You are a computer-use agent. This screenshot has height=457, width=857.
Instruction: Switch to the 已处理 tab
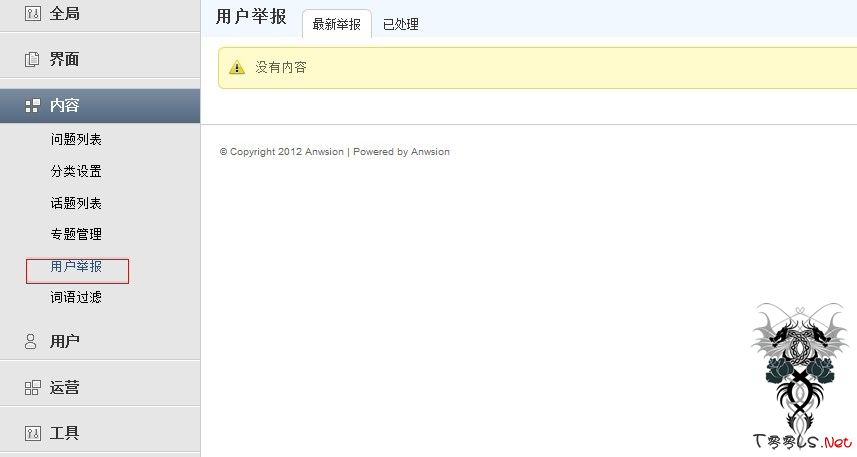tap(401, 24)
